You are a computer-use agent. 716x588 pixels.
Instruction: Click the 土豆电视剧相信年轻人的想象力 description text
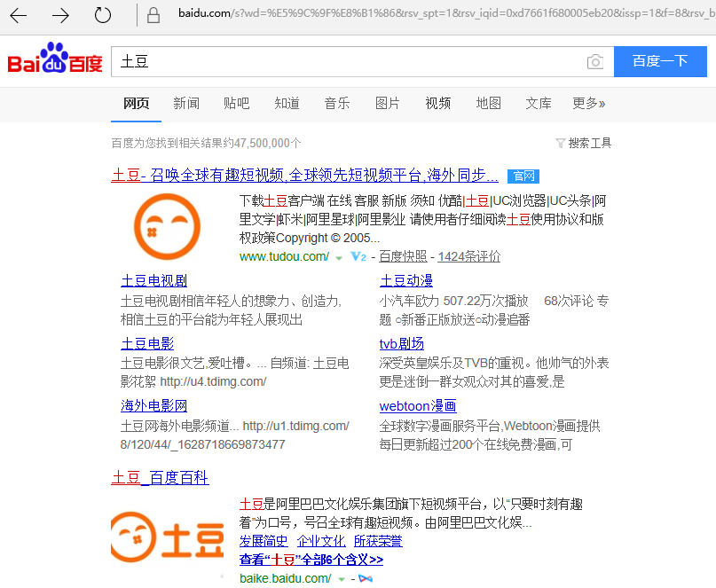pyautogui.click(x=231, y=310)
